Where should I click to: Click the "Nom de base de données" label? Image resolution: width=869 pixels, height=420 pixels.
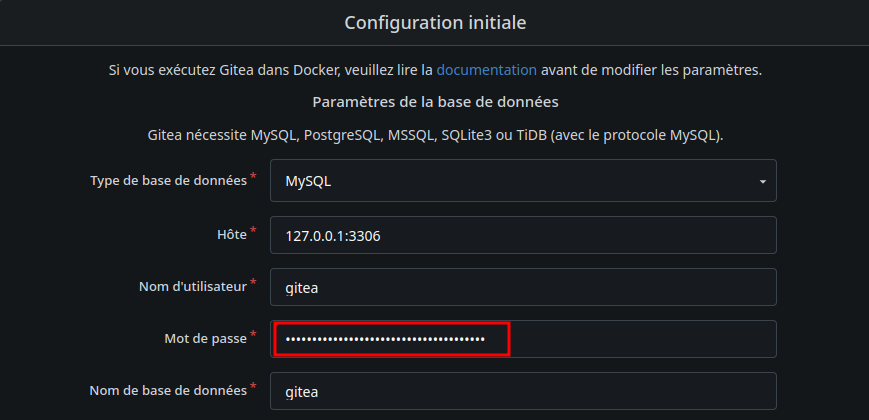coord(168,391)
